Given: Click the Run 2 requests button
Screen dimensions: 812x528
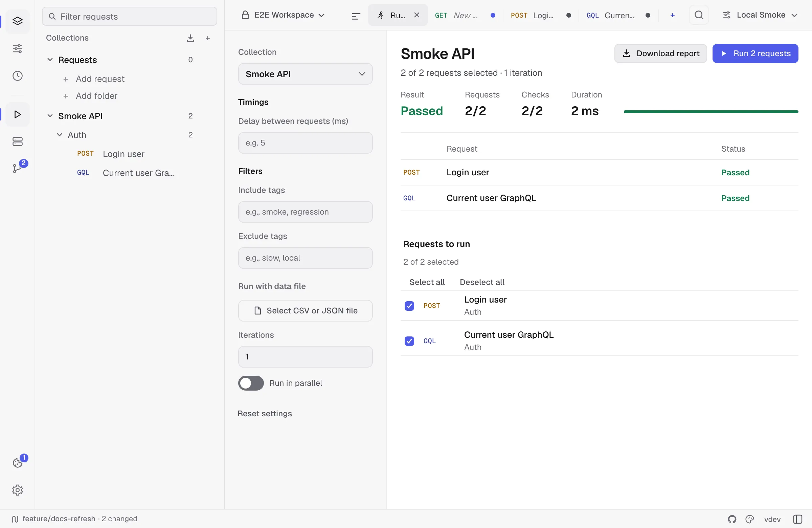Looking at the screenshot, I should pyautogui.click(x=755, y=53).
